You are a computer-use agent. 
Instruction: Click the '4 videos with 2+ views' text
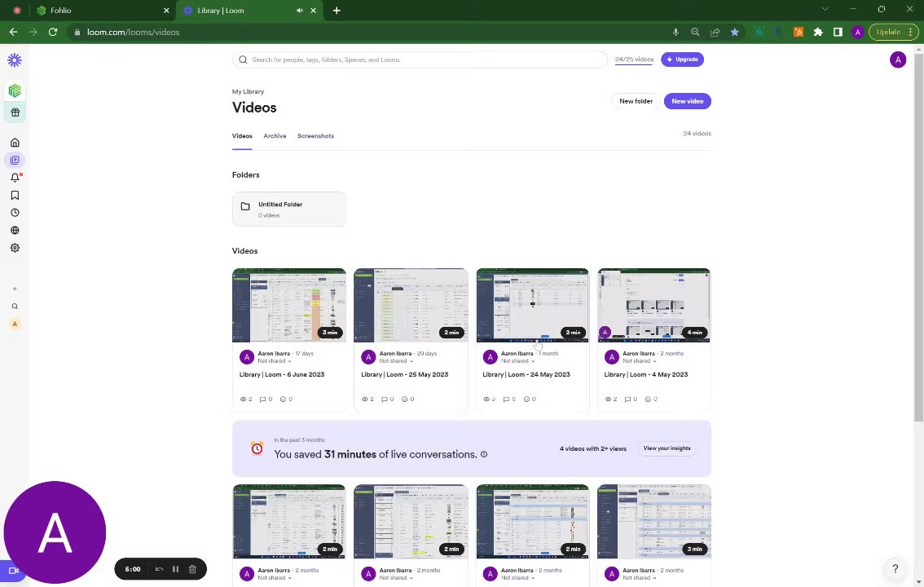[x=593, y=449]
